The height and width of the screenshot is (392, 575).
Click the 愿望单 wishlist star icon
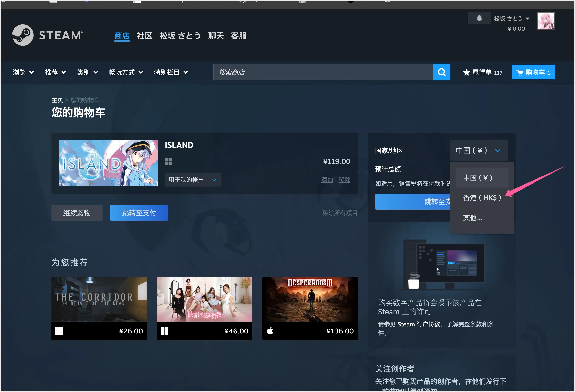tap(466, 72)
